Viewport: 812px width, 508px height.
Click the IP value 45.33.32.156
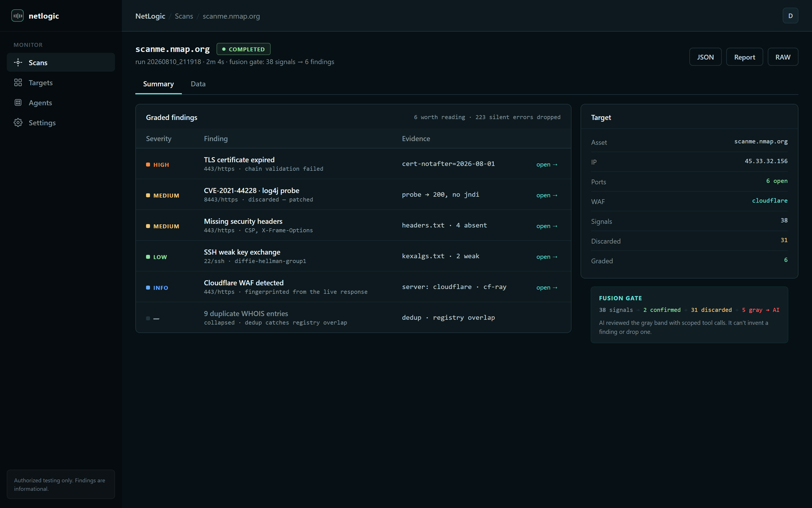tap(766, 161)
